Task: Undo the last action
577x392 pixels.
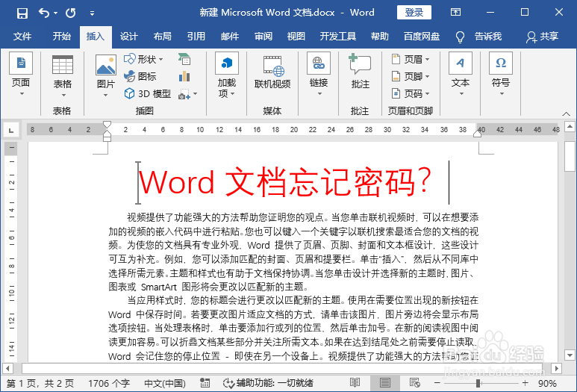Action: (44, 13)
